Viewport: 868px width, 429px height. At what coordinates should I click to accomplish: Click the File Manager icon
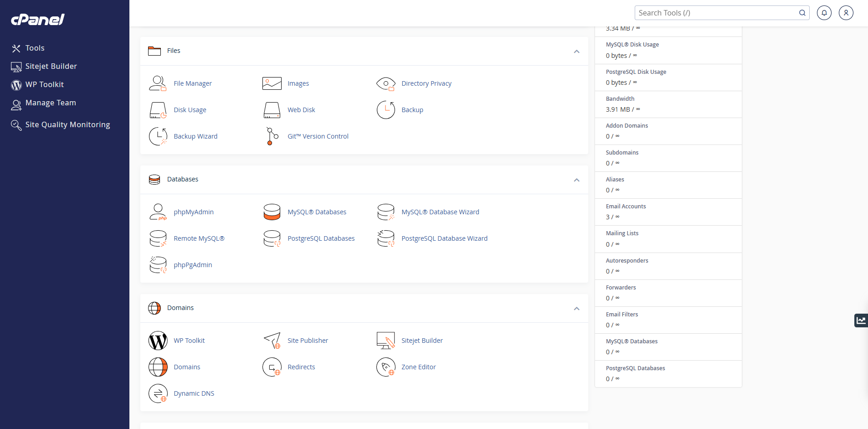point(158,83)
